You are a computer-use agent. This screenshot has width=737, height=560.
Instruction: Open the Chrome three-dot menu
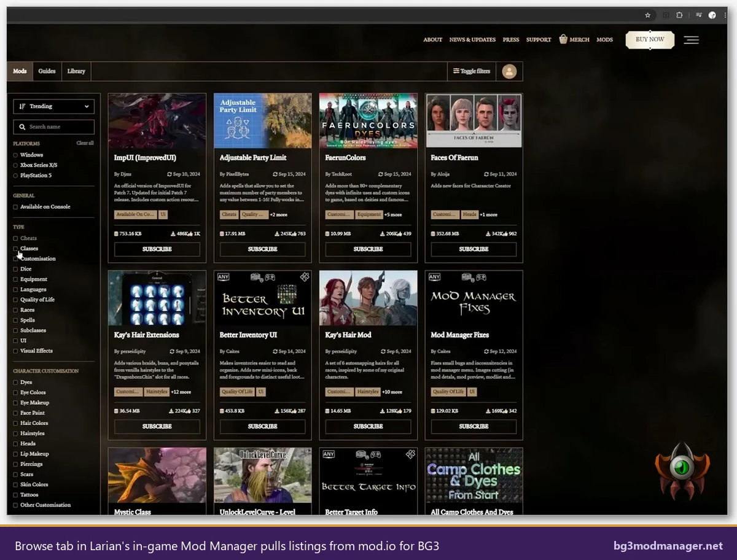tap(724, 15)
